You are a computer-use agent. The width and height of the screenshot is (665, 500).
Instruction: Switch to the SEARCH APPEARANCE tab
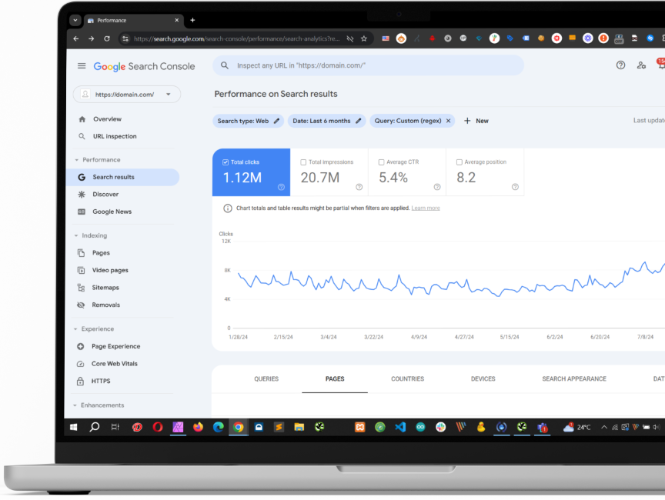coord(574,379)
